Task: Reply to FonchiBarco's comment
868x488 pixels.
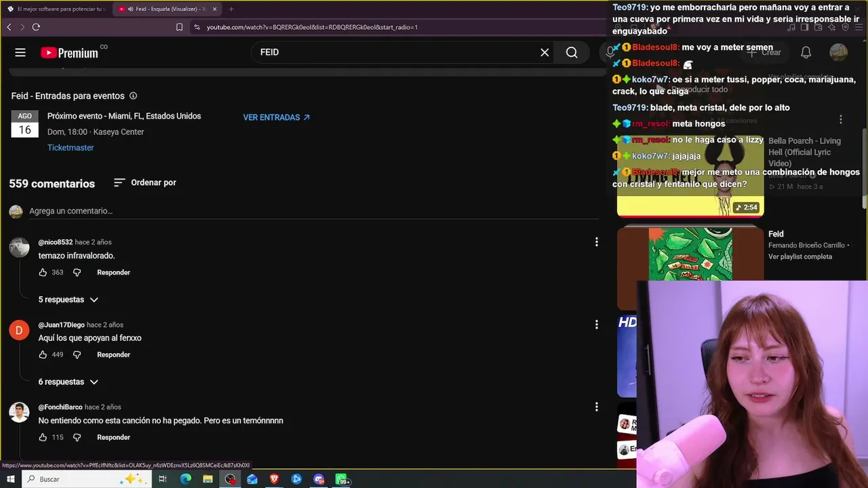Action: tap(113, 437)
